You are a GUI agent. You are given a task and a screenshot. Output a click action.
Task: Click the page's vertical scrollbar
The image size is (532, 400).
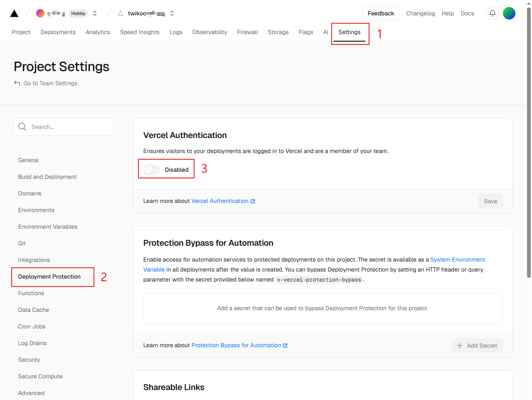[x=529, y=141]
